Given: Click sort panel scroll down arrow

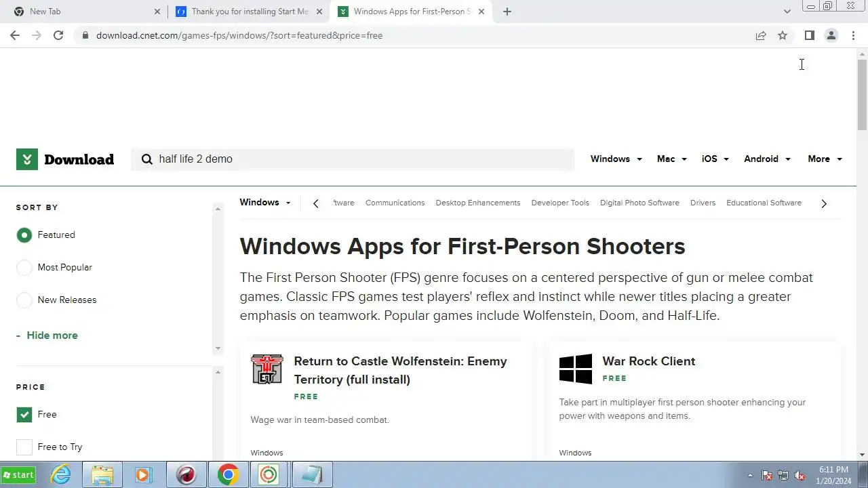Looking at the screenshot, I should 218,348.
